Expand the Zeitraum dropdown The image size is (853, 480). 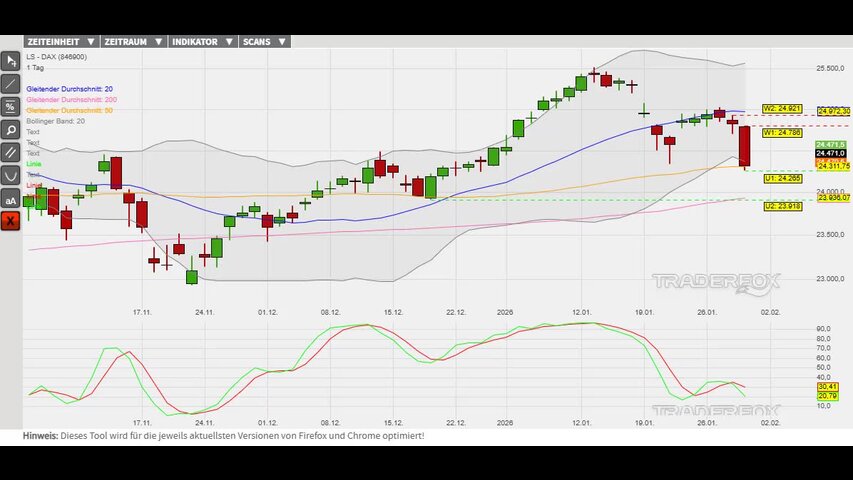tap(133, 42)
